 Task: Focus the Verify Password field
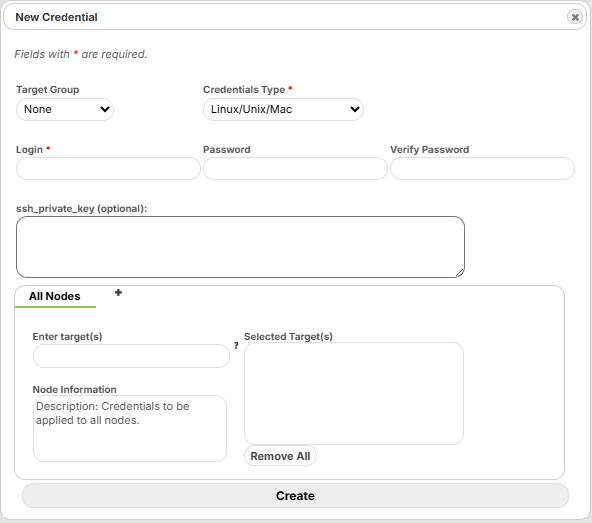482,169
